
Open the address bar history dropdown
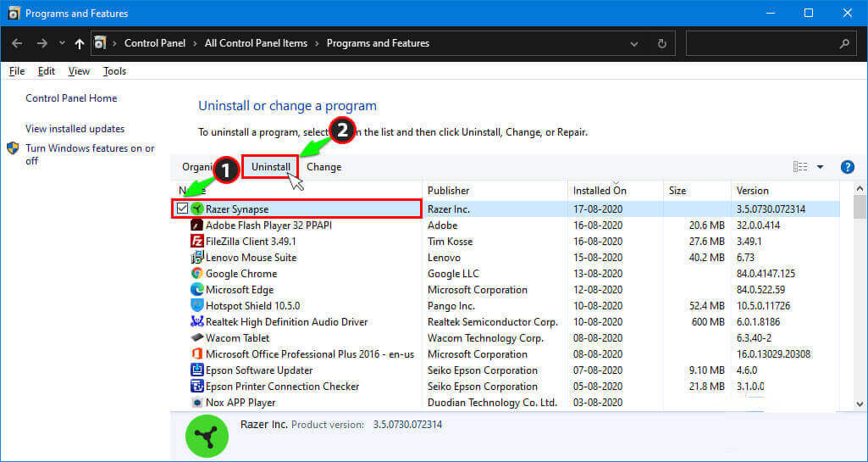[x=633, y=43]
